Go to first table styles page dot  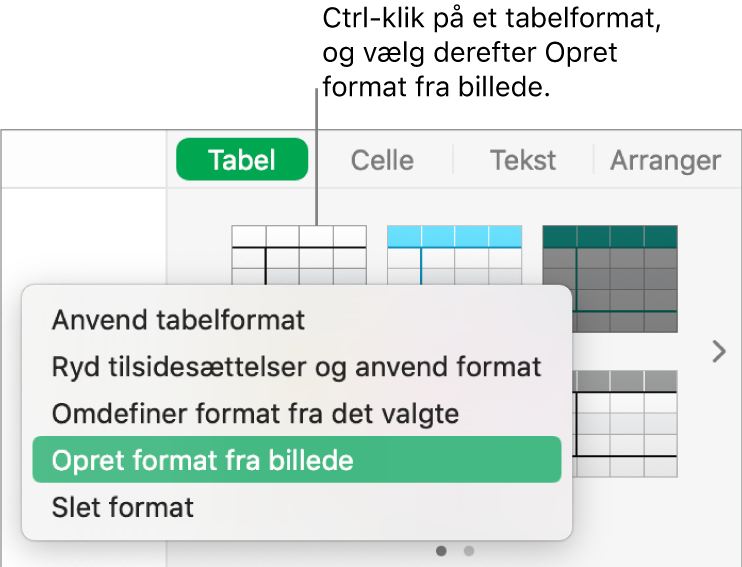click(442, 550)
